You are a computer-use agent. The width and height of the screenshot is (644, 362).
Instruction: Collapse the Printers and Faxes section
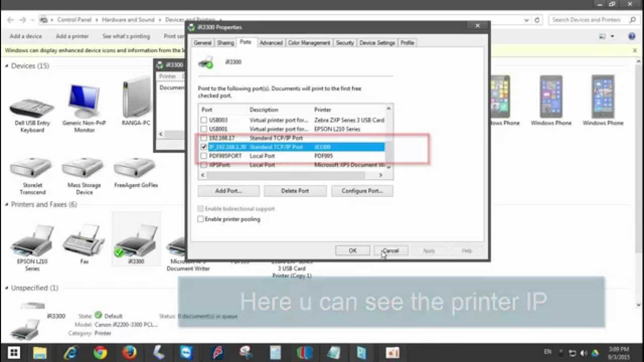6,205
